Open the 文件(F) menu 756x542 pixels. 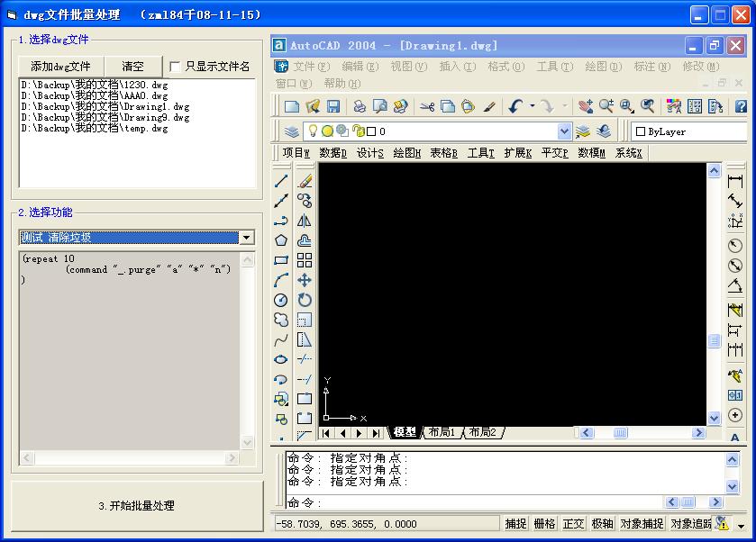(312, 67)
